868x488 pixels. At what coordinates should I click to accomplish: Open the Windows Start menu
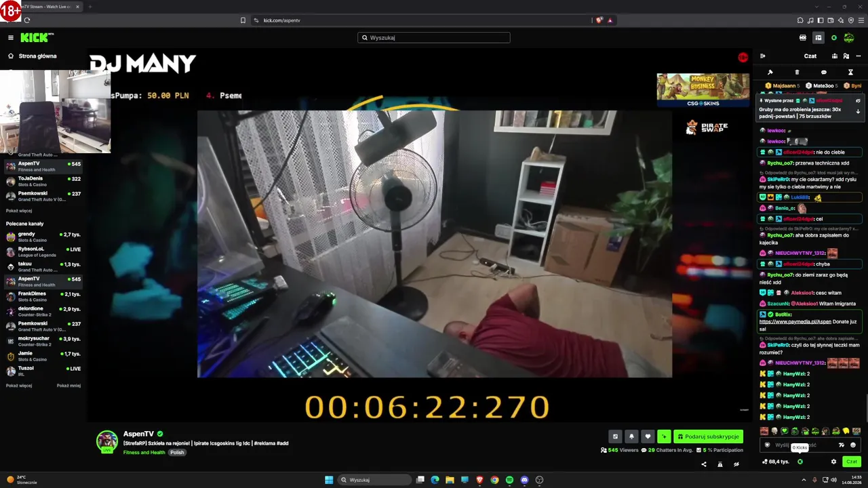pyautogui.click(x=329, y=480)
